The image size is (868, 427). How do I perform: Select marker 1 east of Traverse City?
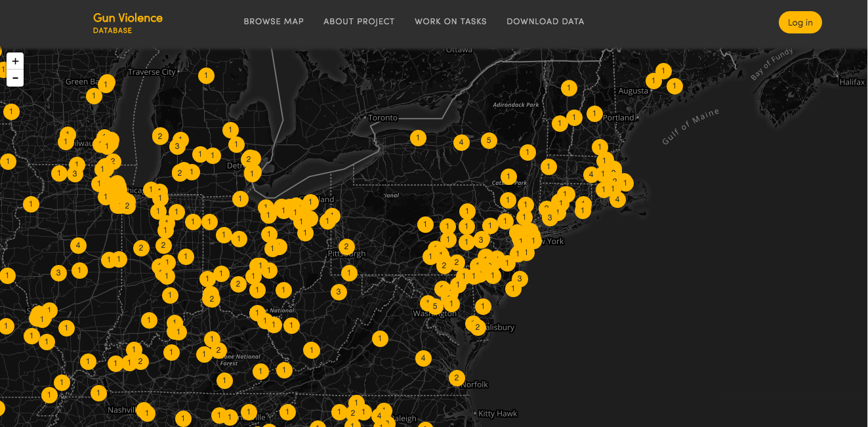[207, 75]
